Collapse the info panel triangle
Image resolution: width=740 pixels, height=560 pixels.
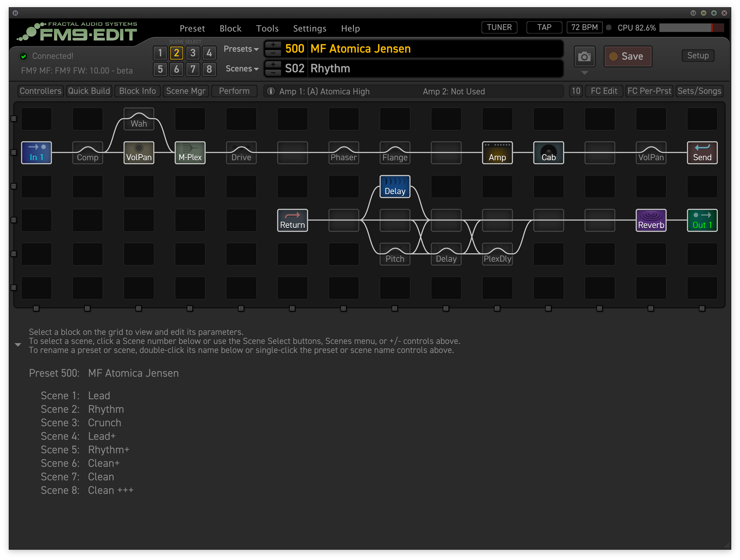click(x=18, y=345)
